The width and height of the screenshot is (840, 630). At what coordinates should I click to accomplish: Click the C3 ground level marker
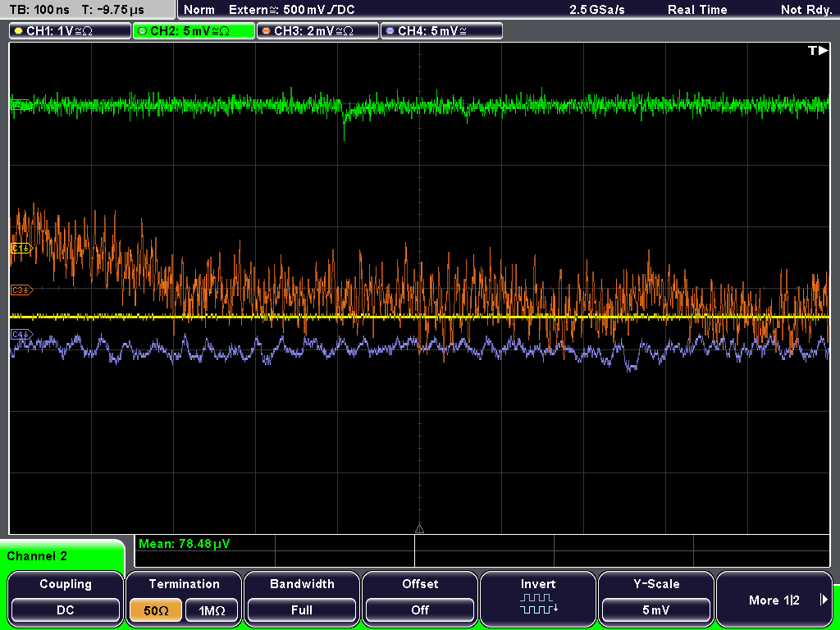click(21, 290)
